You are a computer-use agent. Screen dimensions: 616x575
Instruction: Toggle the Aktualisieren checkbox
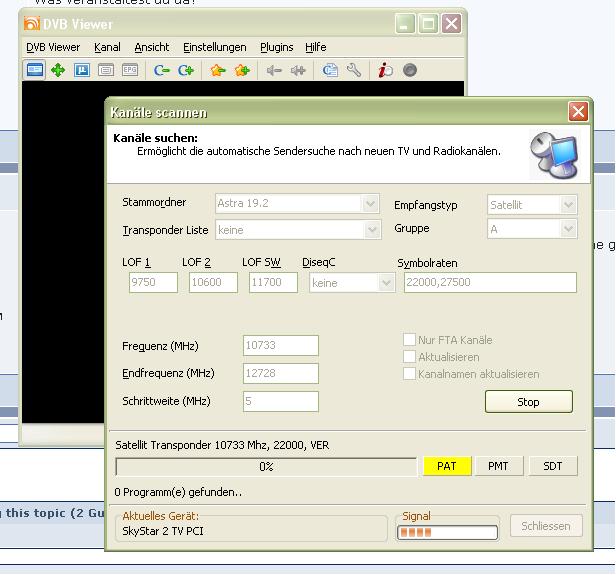(409, 357)
